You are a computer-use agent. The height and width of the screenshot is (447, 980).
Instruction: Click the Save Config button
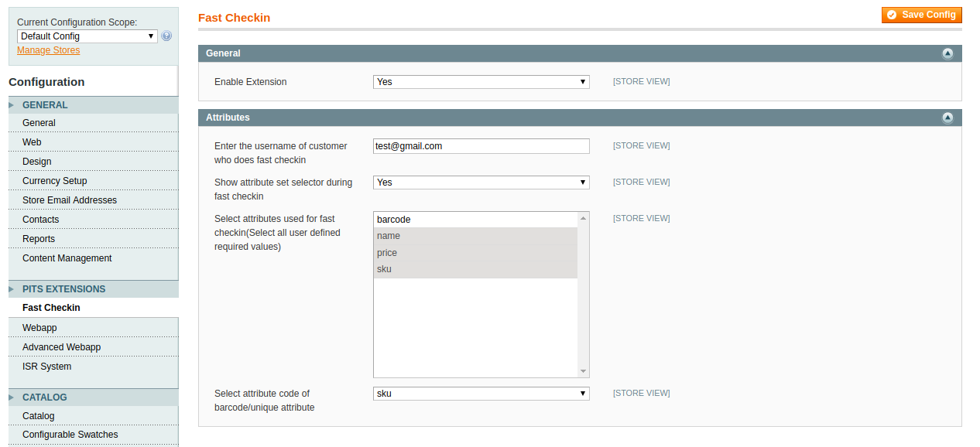click(921, 15)
